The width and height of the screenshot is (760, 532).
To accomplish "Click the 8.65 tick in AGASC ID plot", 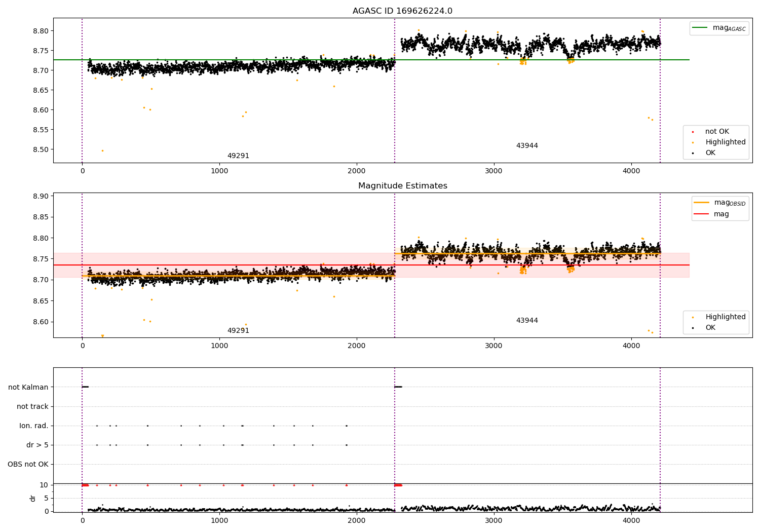I will pos(41,90).
